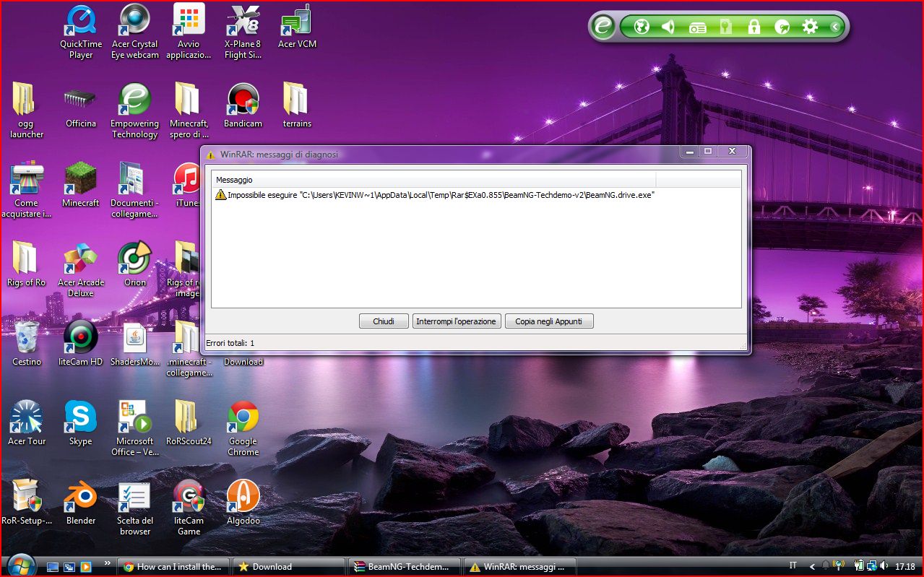Select the 'Impossibile eseguire' error message row

[435, 195]
